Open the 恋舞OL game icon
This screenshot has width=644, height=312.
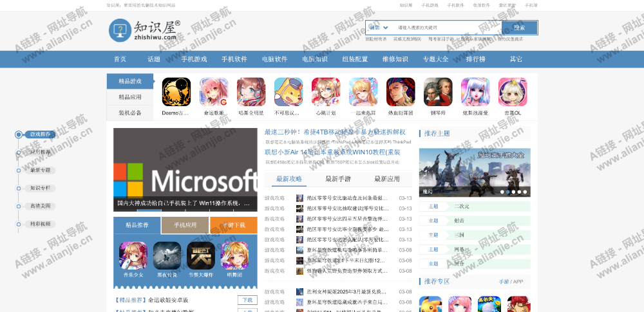513,92
